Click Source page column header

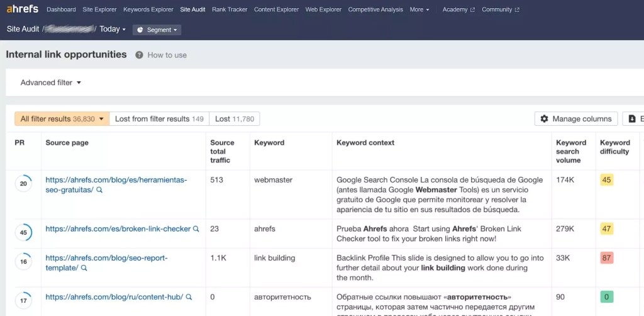67,143
